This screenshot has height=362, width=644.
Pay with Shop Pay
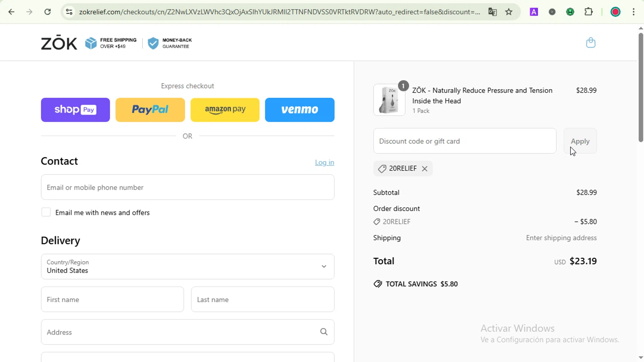click(76, 110)
